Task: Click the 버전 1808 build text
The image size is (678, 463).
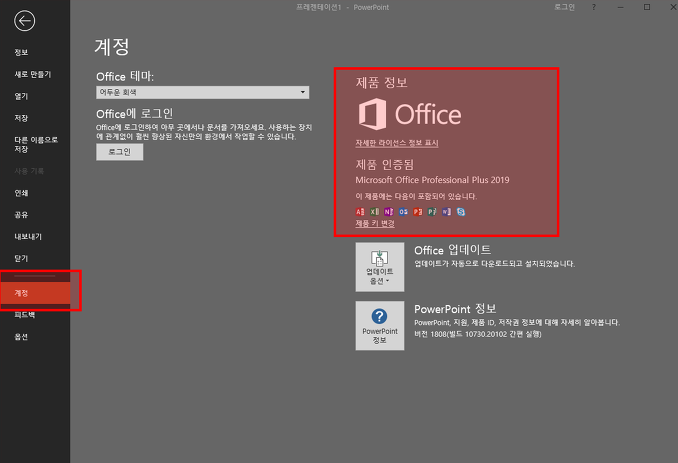Action: [x=477, y=334]
